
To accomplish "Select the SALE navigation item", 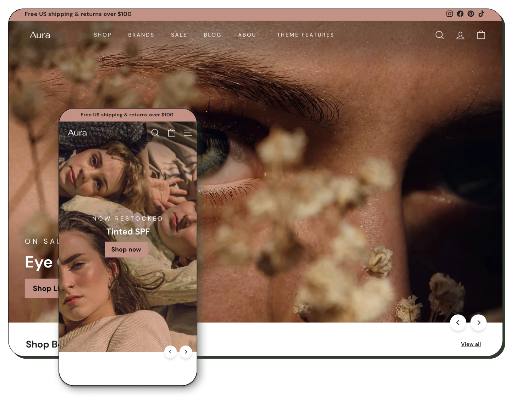I will [x=179, y=35].
